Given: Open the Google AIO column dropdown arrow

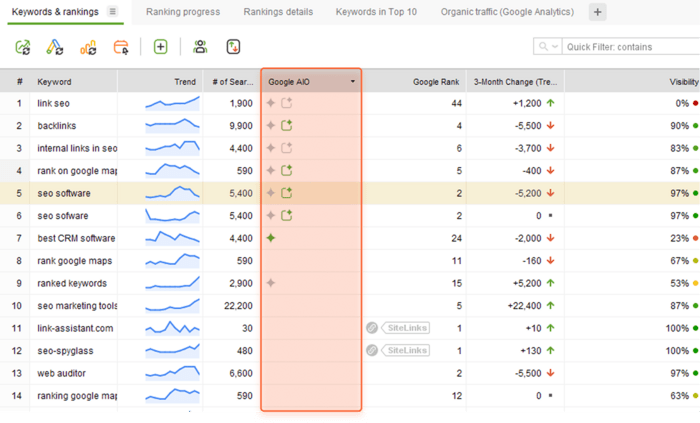Looking at the screenshot, I should click(x=352, y=81).
